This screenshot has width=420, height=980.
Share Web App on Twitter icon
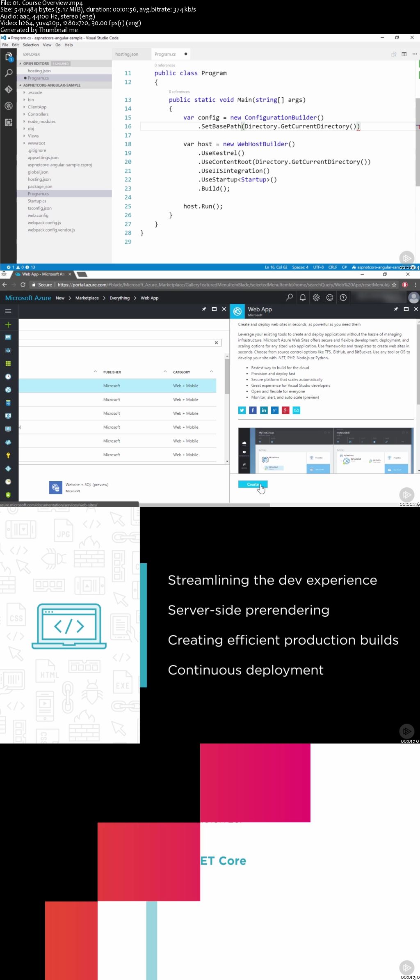click(x=242, y=410)
